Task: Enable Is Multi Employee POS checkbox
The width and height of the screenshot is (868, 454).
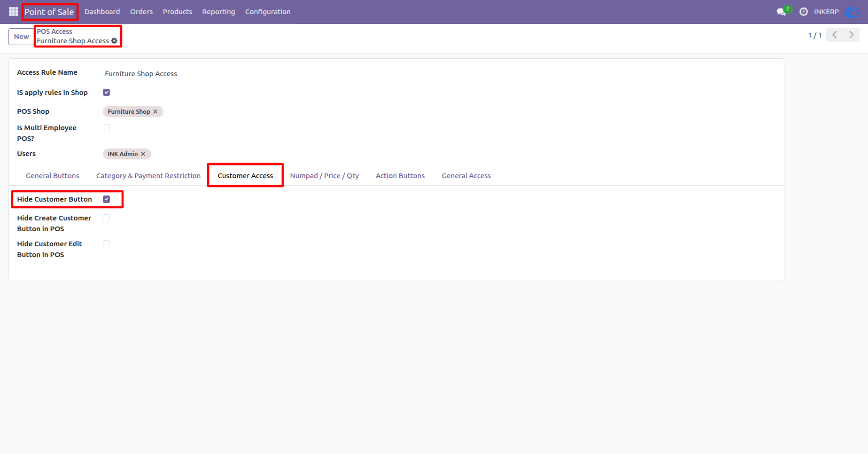Action: tap(107, 128)
